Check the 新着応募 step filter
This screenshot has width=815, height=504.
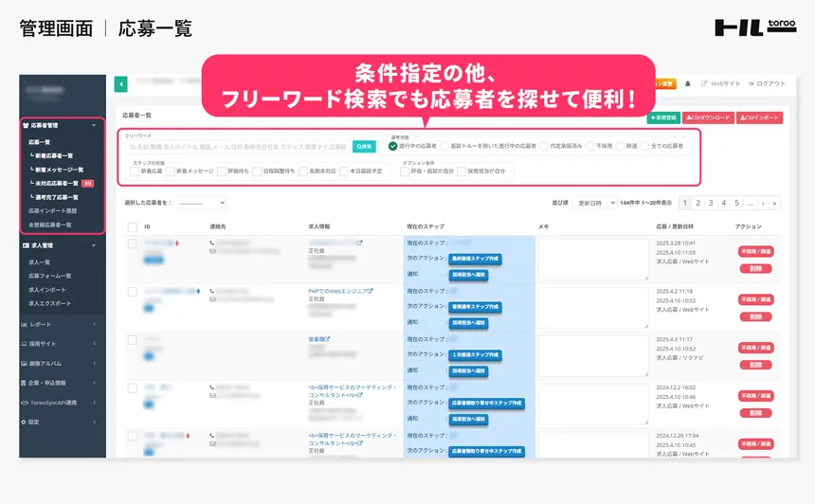[135, 171]
